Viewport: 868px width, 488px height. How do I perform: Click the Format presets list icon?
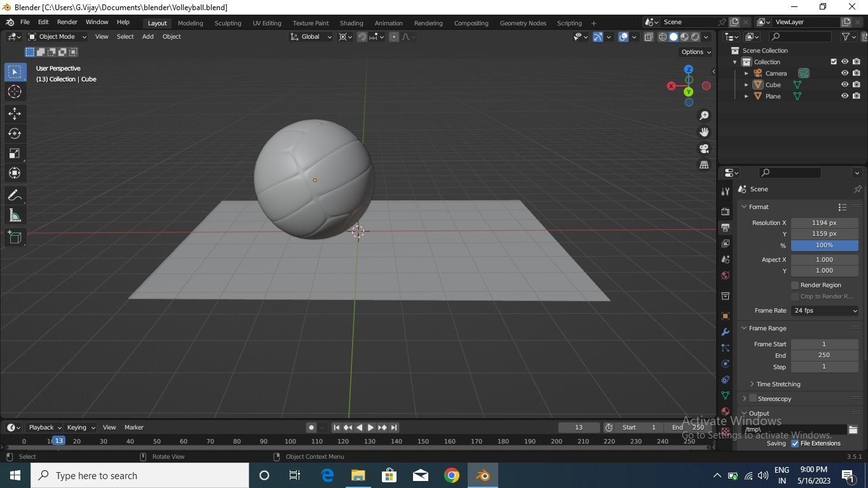point(842,207)
